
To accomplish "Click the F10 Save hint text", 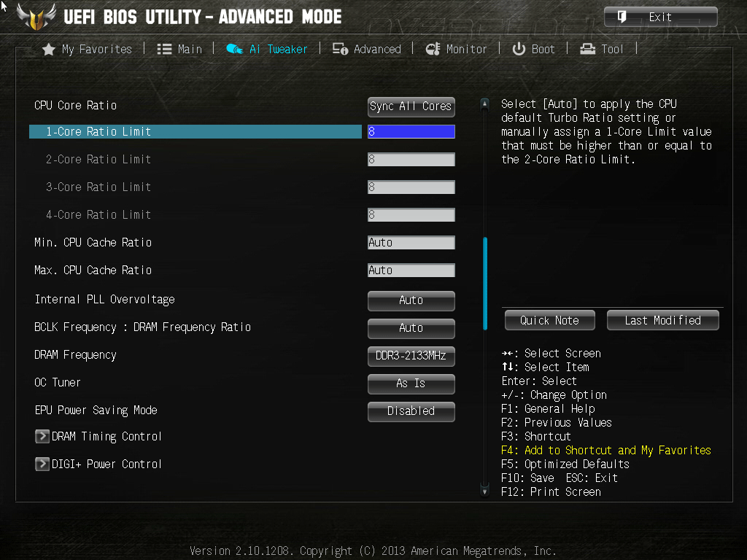I will (x=528, y=478).
